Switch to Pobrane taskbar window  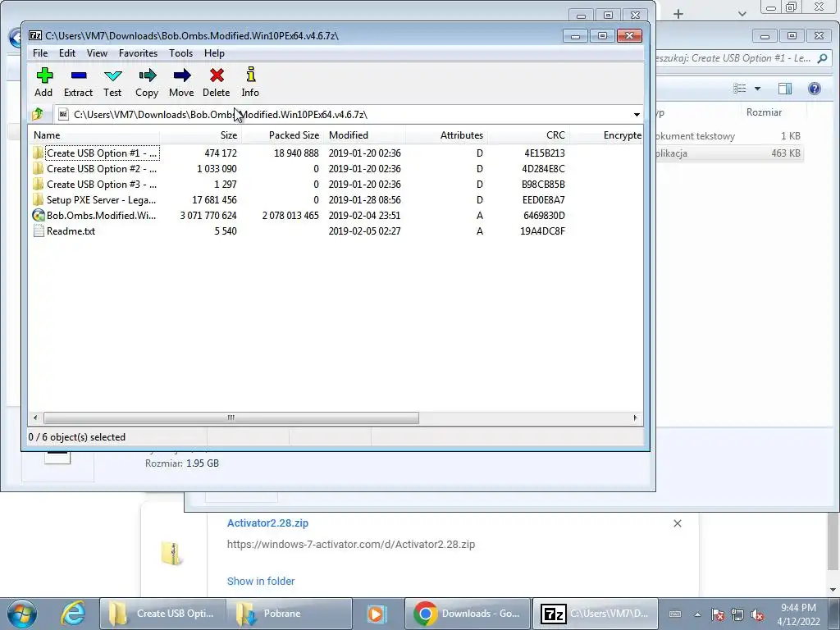[289, 614]
